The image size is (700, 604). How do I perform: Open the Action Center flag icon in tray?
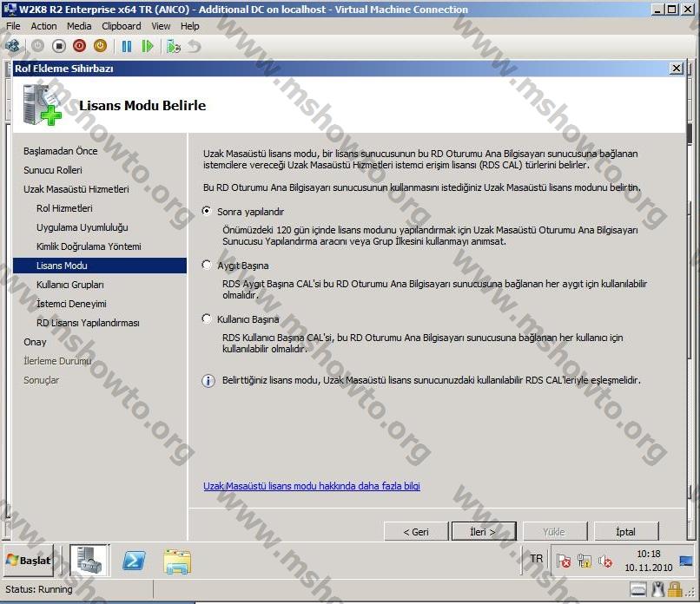[x=564, y=561]
